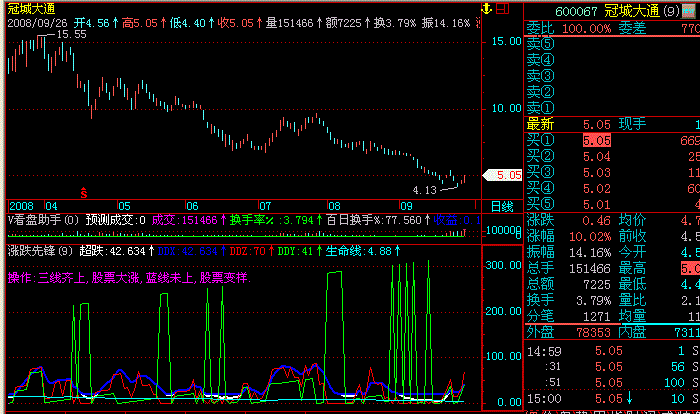Click the red S marker on the K-line chart
Viewport: 700px width, 414px height.
(x=83, y=193)
